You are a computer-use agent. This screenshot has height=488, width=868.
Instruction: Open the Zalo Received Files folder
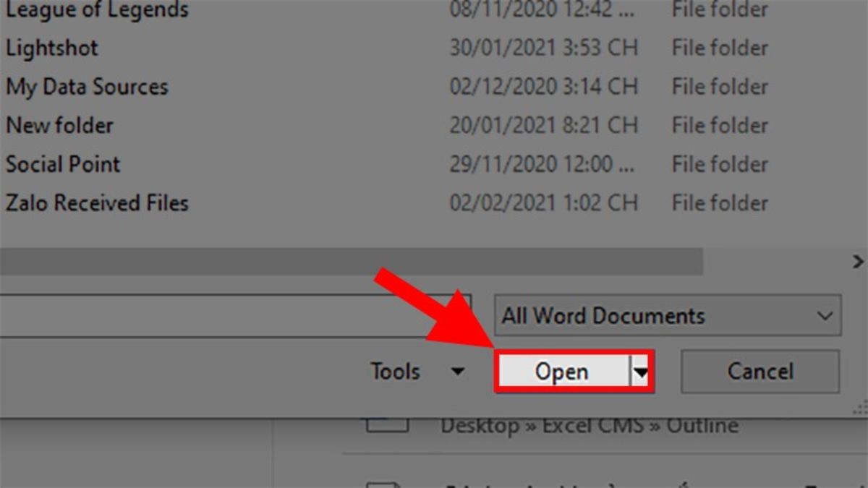96,203
